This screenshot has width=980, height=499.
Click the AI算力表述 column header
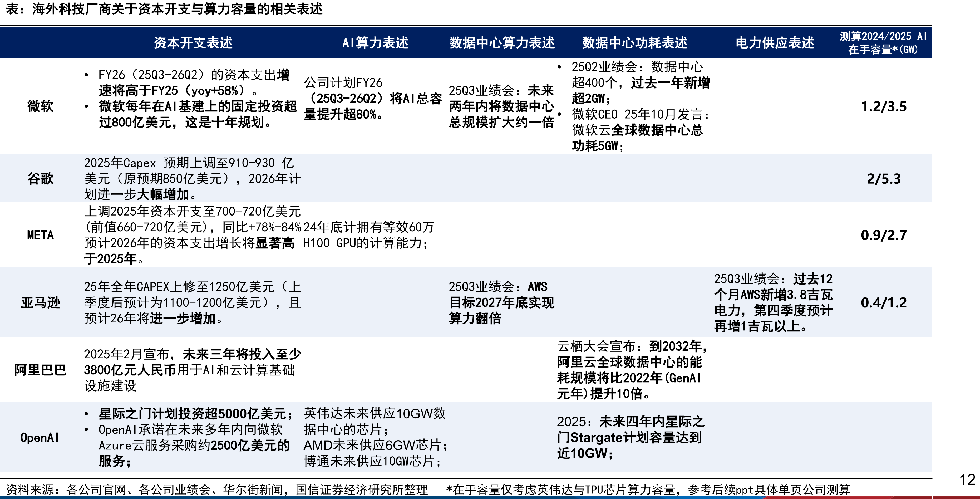376,43
